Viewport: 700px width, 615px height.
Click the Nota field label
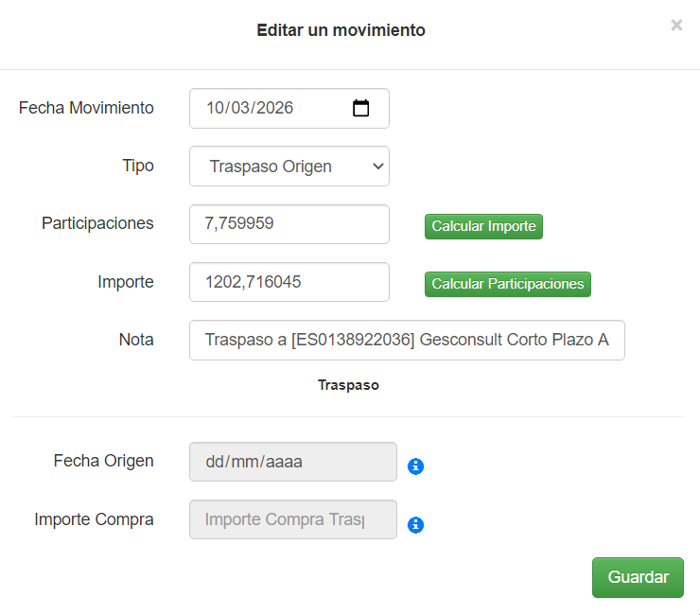click(135, 340)
